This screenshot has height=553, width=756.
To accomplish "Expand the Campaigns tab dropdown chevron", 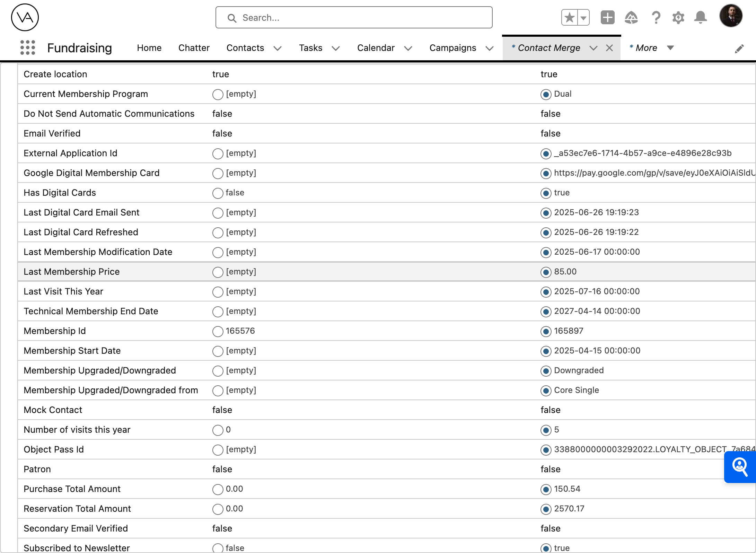I will point(489,48).
